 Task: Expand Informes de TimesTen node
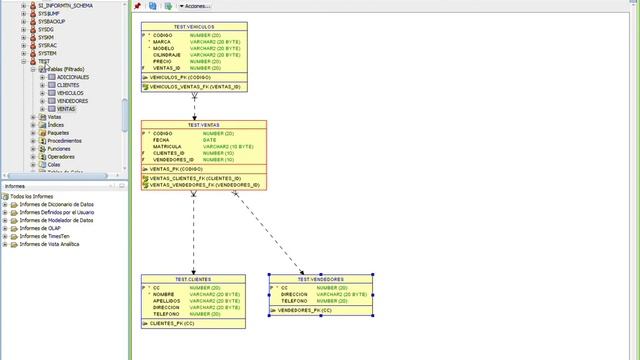point(5,236)
